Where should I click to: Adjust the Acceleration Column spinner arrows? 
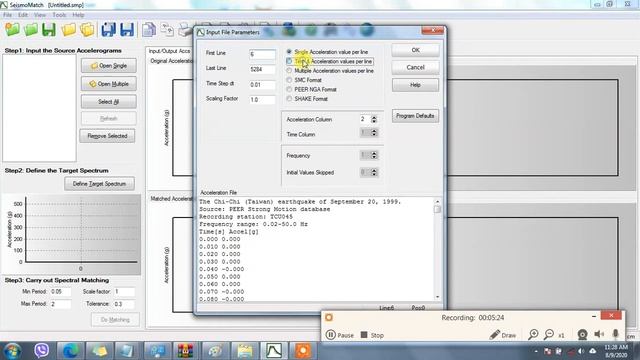(374, 120)
